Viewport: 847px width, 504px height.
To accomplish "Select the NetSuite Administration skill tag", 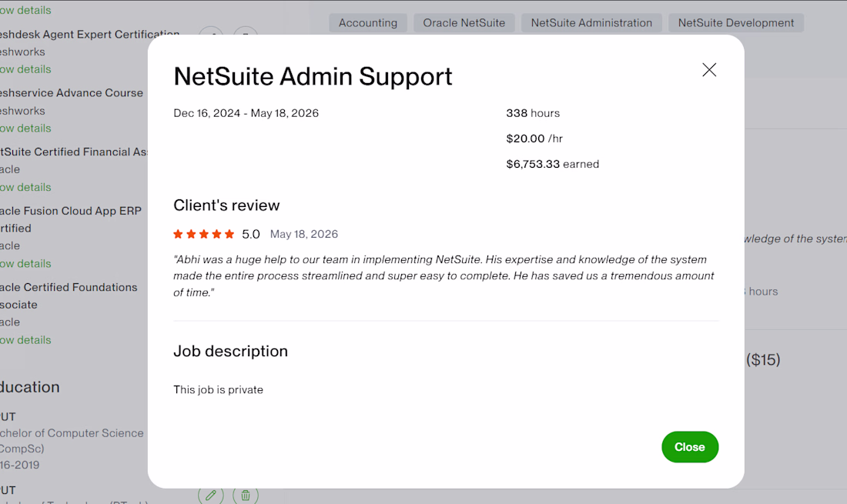I will pos(591,22).
